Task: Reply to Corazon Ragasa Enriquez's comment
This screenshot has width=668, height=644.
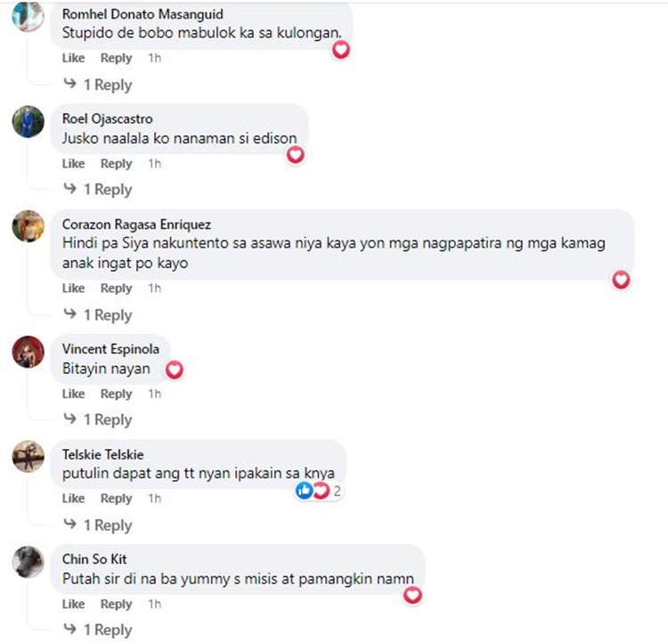Action: click(x=116, y=289)
